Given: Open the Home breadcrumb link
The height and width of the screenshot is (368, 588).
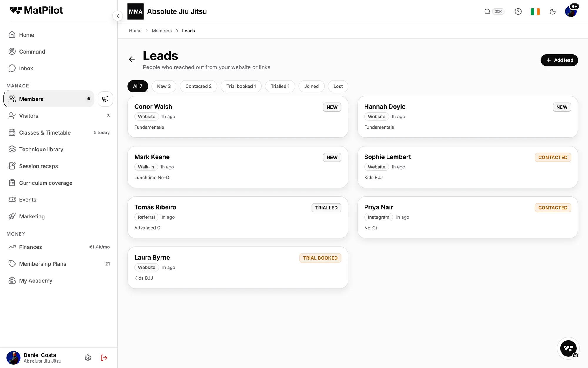Looking at the screenshot, I should tap(135, 31).
